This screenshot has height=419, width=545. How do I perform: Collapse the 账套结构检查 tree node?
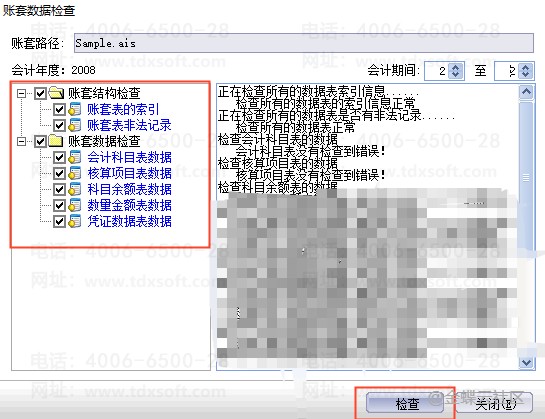pos(22,93)
